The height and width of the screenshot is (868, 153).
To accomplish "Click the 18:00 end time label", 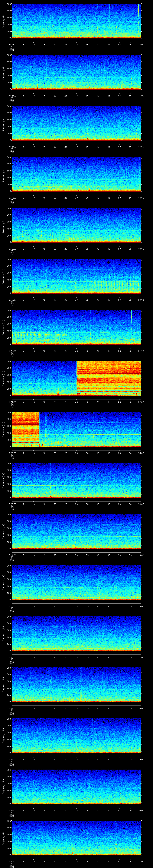I will point(141,198).
